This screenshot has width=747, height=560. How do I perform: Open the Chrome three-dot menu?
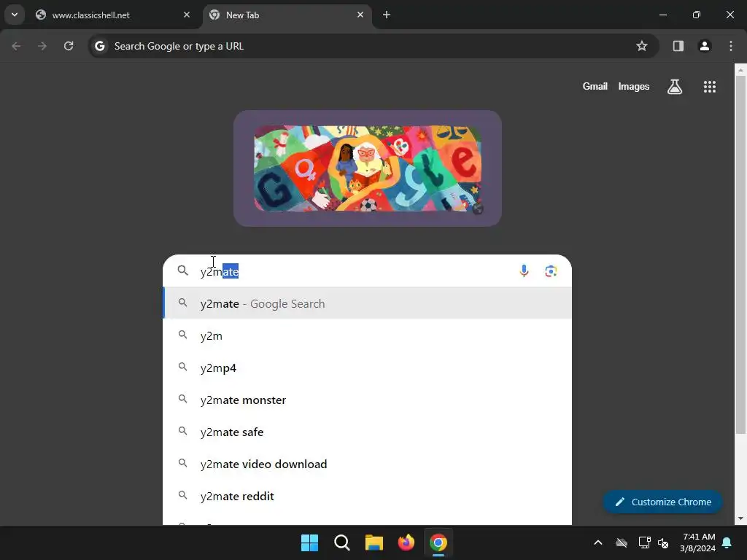pyautogui.click(x=731, y=46)
